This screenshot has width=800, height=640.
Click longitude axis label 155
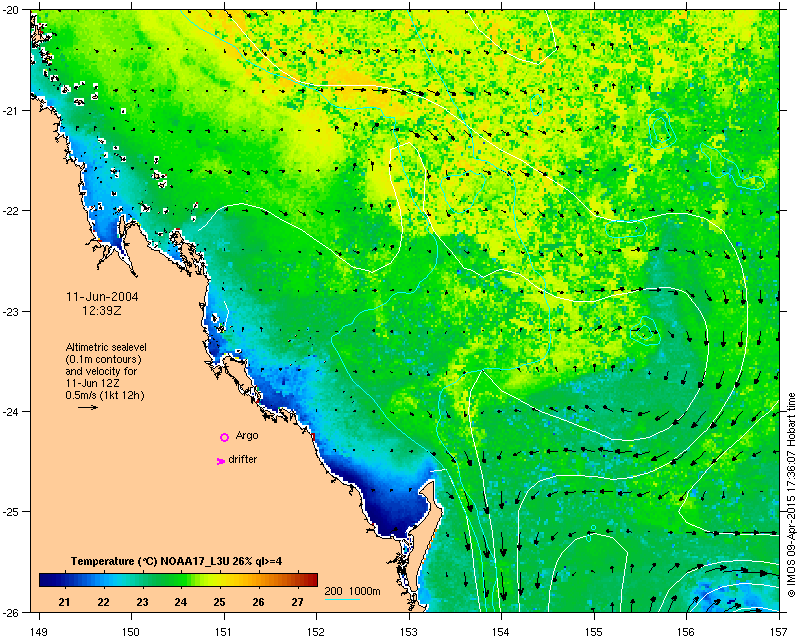[x=594, y=632]
